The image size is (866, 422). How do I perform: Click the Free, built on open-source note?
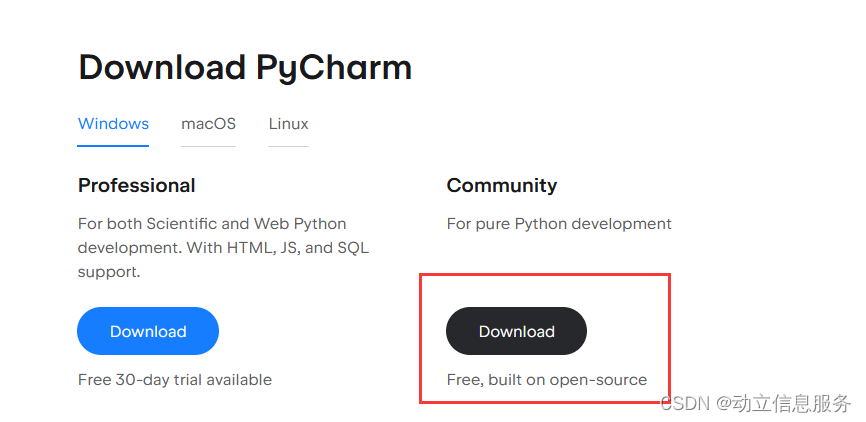click(547, 380)
